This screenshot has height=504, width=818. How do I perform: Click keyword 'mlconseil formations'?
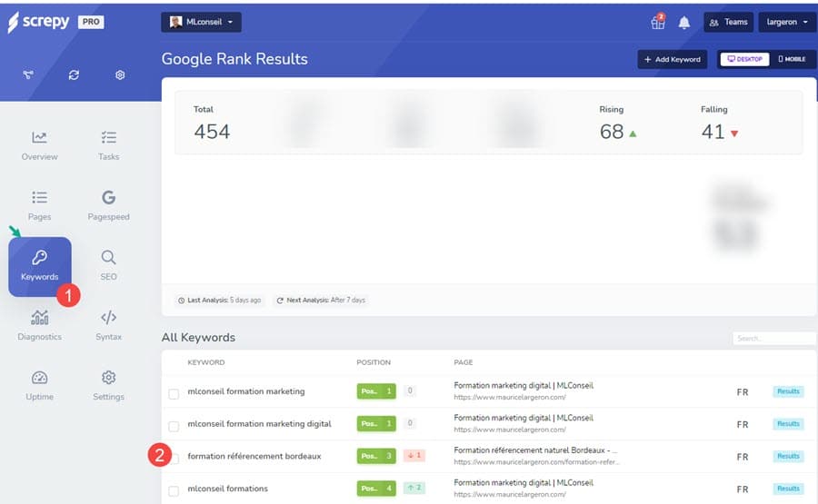coord(227,489)
